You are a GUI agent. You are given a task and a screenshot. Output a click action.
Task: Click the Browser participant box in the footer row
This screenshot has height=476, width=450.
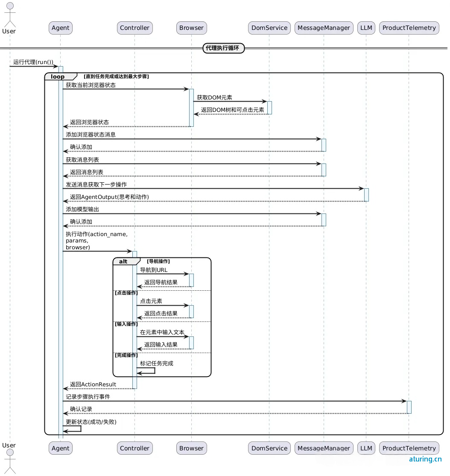tap(191, 448)
